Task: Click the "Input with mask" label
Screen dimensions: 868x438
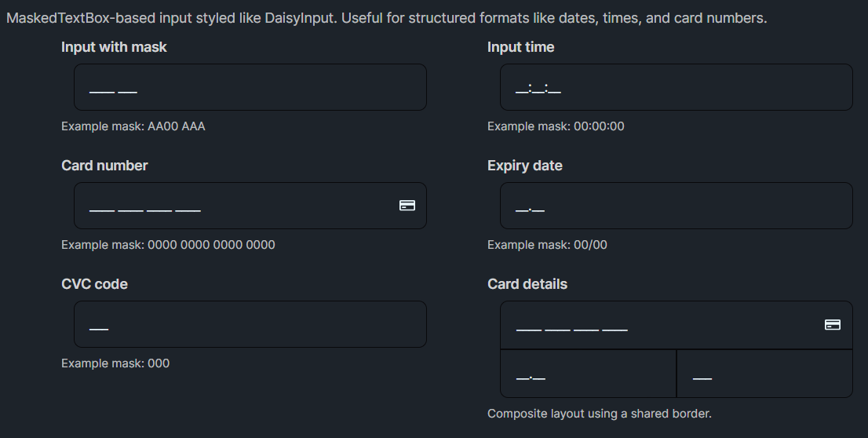Action: 114,47
